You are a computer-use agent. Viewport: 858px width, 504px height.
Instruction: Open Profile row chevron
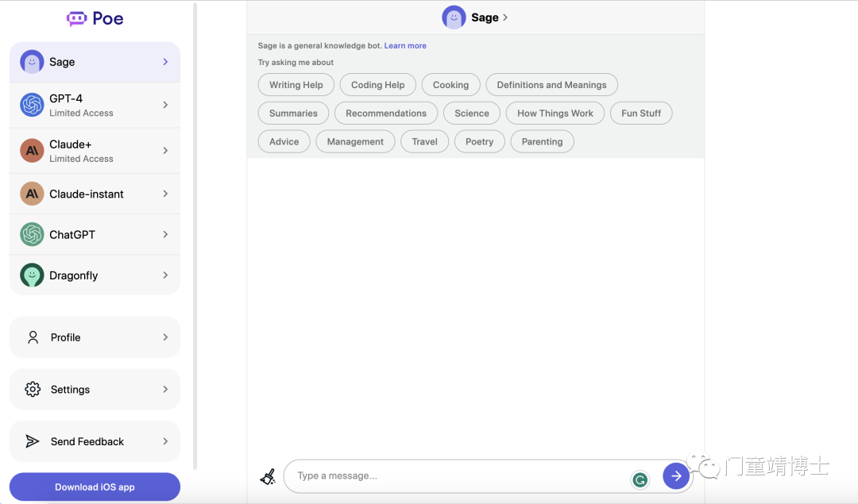coord(165,337)
